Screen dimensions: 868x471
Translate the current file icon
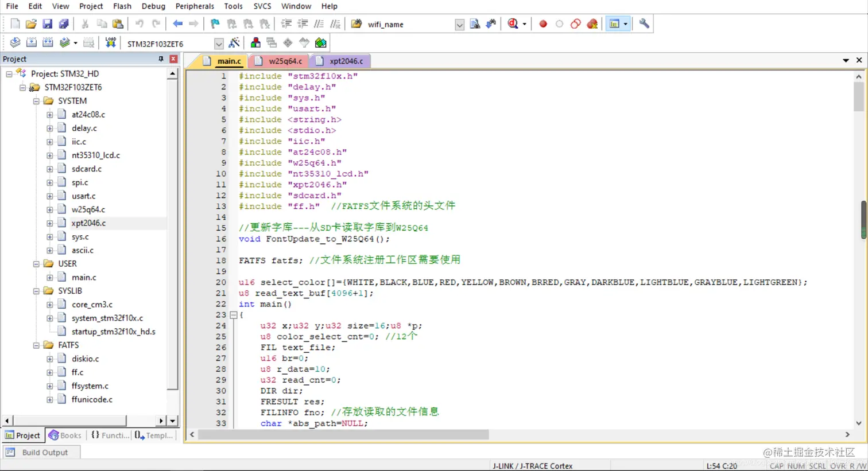pyautogui.click(x=15, y=43)
